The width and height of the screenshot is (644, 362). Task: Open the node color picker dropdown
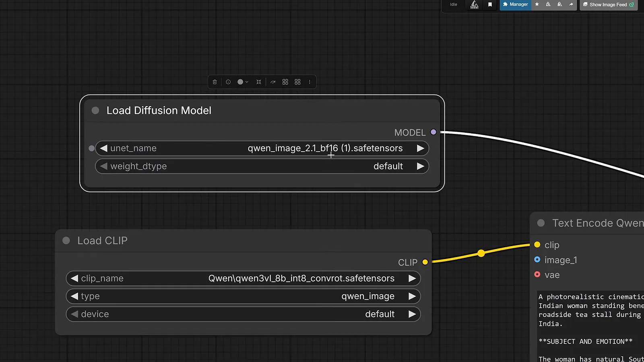click(243, 82)
